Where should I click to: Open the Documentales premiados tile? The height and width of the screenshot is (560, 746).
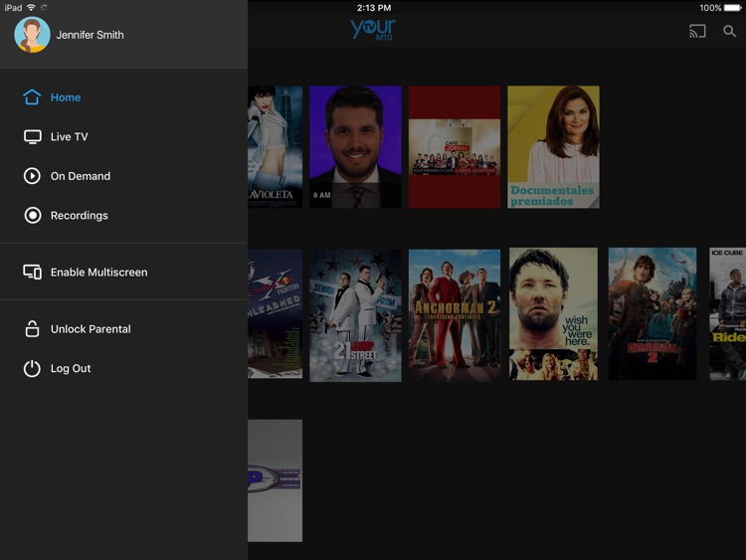pos(553,147)
